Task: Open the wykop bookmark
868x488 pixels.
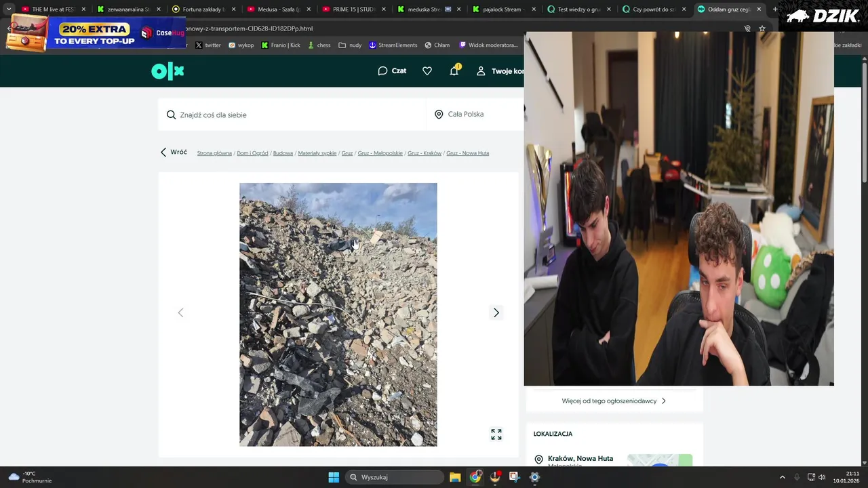Action: click(x=241, y=45)
